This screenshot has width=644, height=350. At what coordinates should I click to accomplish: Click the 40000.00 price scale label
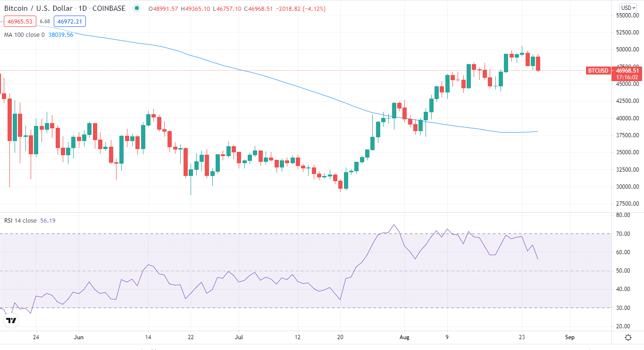tap(627, 118)
